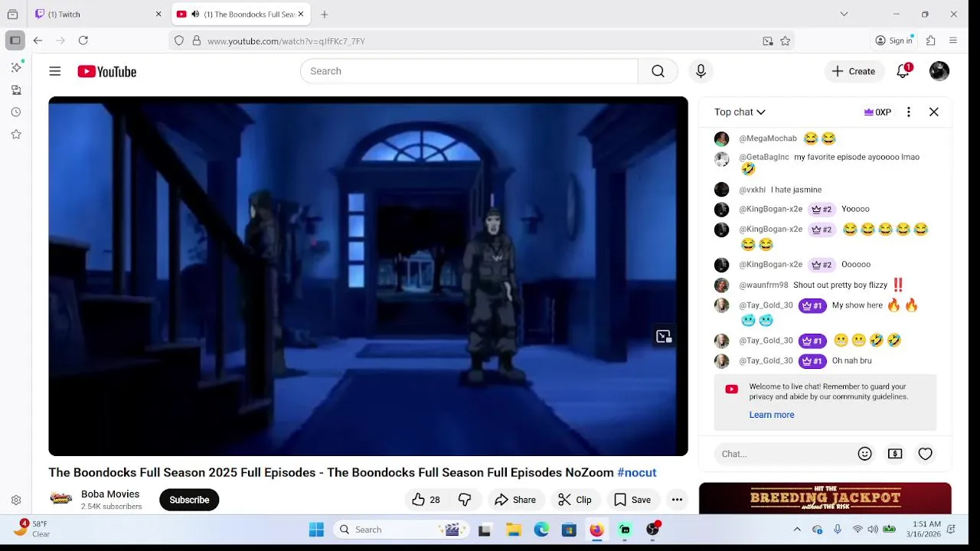Click the taskbar Search box
980x551 pixels.
(x=403, y=530)
